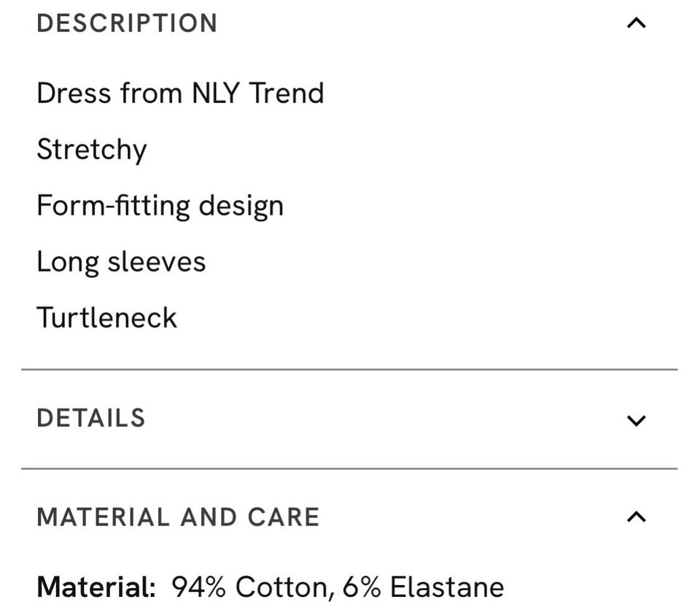Click the 'Form-fitting design' text
This screenshot has width=700, height=610.
tap(160, 206)
